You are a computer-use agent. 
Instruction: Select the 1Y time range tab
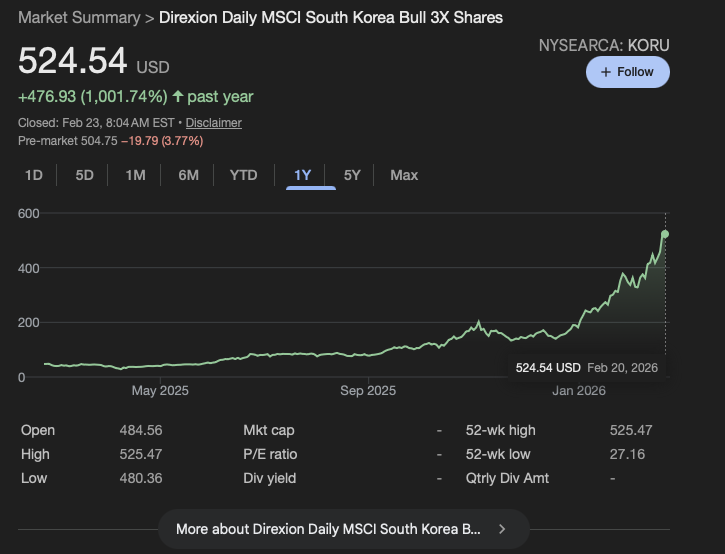tap(303, 175)
